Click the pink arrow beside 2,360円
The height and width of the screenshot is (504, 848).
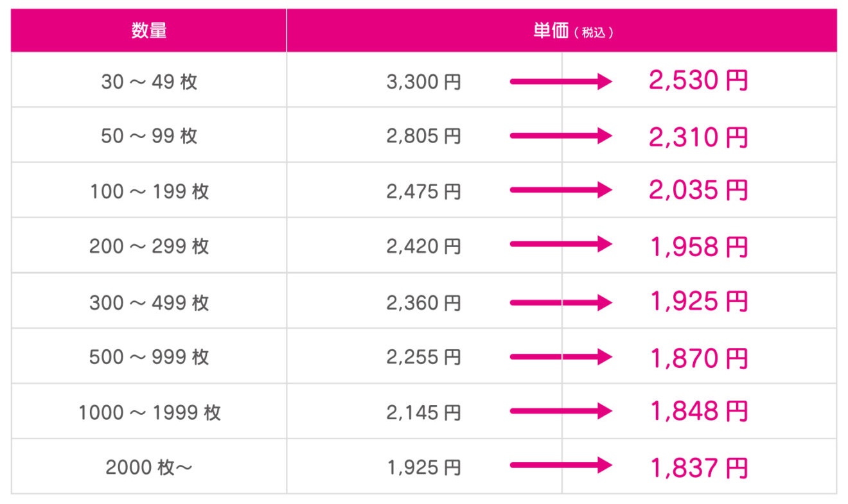[561, 302]
